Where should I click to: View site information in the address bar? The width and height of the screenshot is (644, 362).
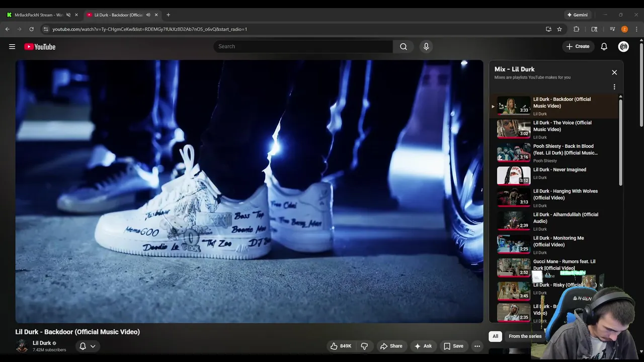click(x=46, y=29)
